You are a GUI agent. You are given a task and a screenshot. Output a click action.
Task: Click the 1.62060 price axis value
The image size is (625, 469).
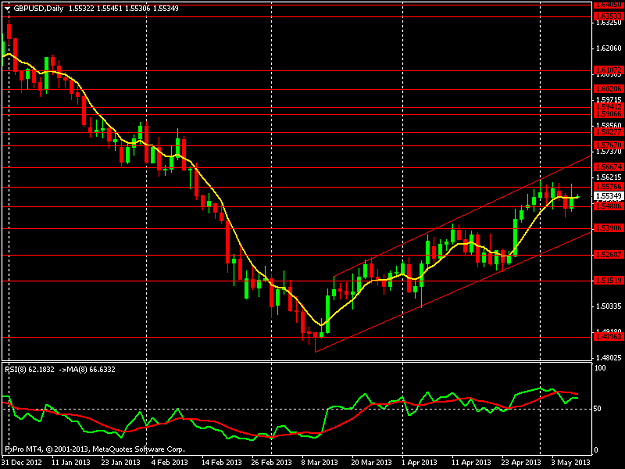[608, 49]
